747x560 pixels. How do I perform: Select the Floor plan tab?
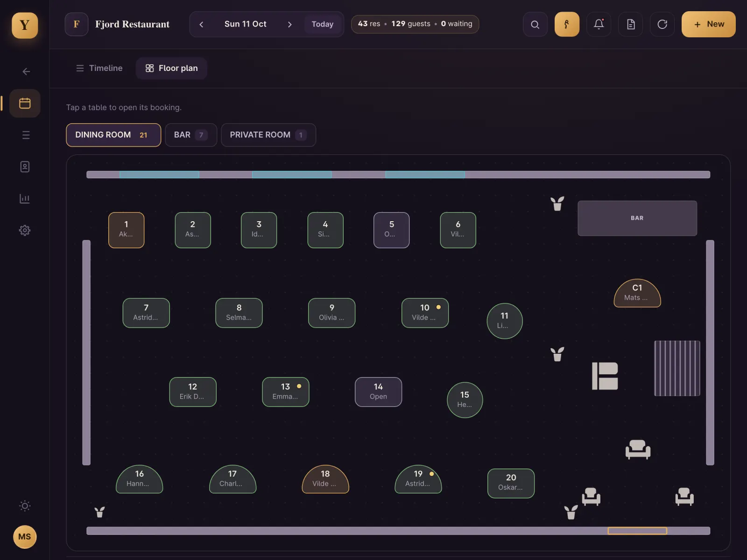[x=171, y=68]
